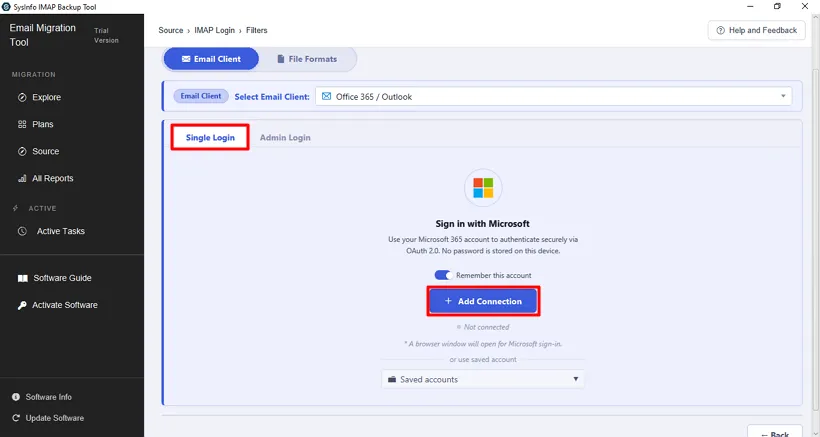Open the Select Email Client dropdown
Screen dimensions: 820x437
click(553, 97)
